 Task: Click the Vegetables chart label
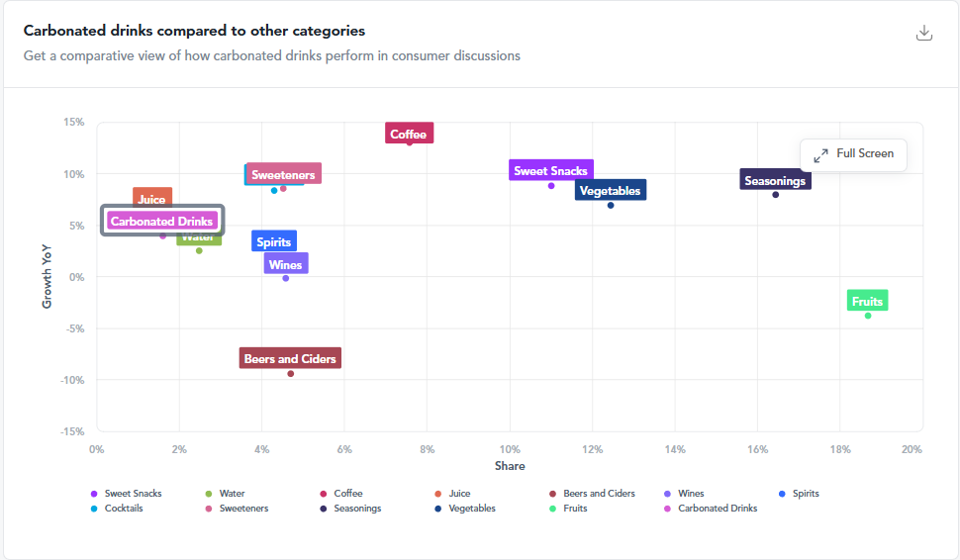click(611, 190)
